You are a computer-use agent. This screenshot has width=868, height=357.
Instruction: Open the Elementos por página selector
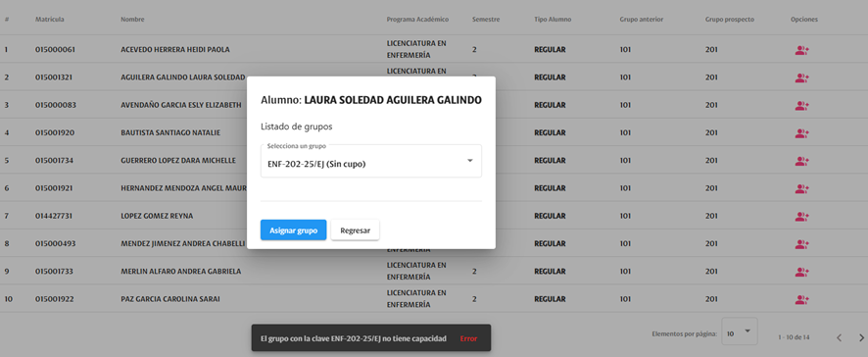coord(740,331)
